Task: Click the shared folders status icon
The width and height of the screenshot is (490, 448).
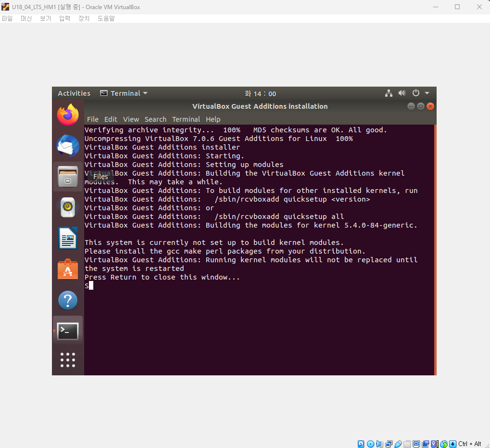Action: click(x=407, y=444)
